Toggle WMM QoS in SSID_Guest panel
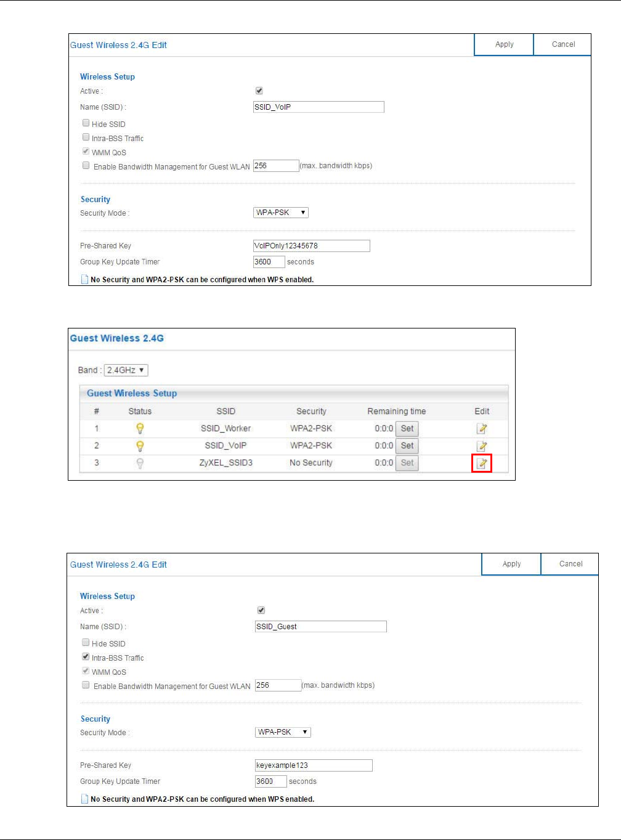 click(x=86, y=671)
